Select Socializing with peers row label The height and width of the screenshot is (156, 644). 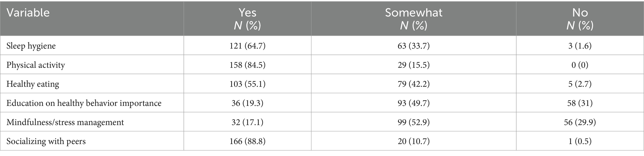pos(46,141)
